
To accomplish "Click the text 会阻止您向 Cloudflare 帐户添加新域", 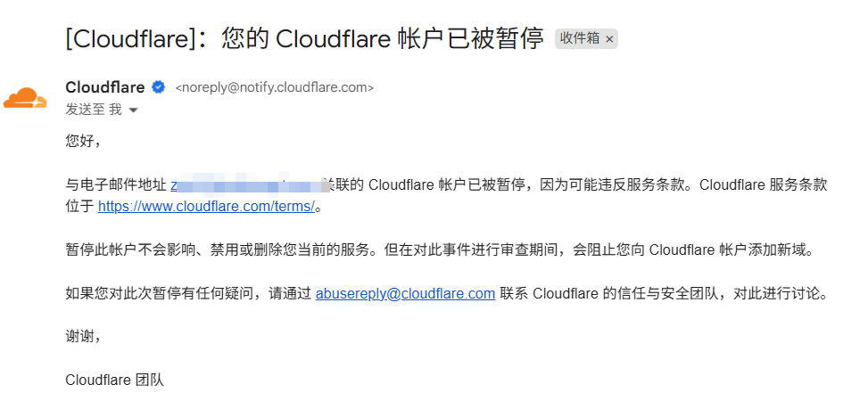I will click(694, 250).
